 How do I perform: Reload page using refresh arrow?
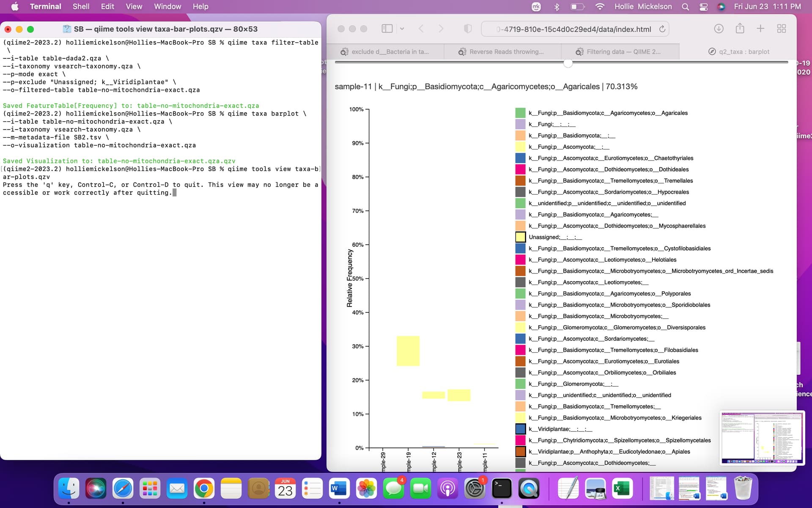(662, 29)
